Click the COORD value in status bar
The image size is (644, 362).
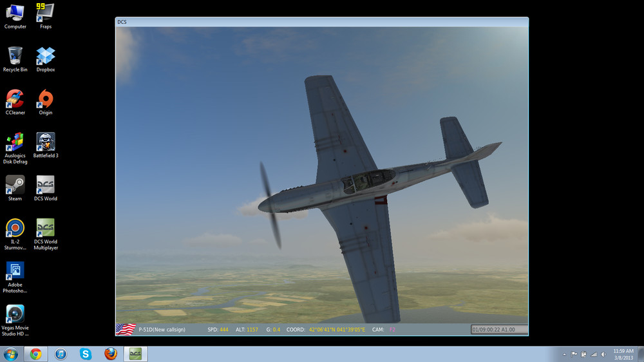tap(337, 330)
